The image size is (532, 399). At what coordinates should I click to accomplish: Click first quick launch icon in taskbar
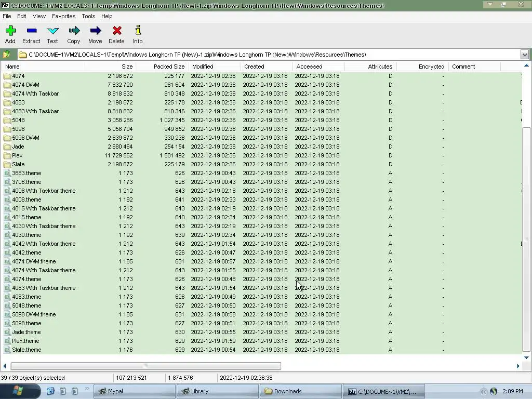click(50, 391)
